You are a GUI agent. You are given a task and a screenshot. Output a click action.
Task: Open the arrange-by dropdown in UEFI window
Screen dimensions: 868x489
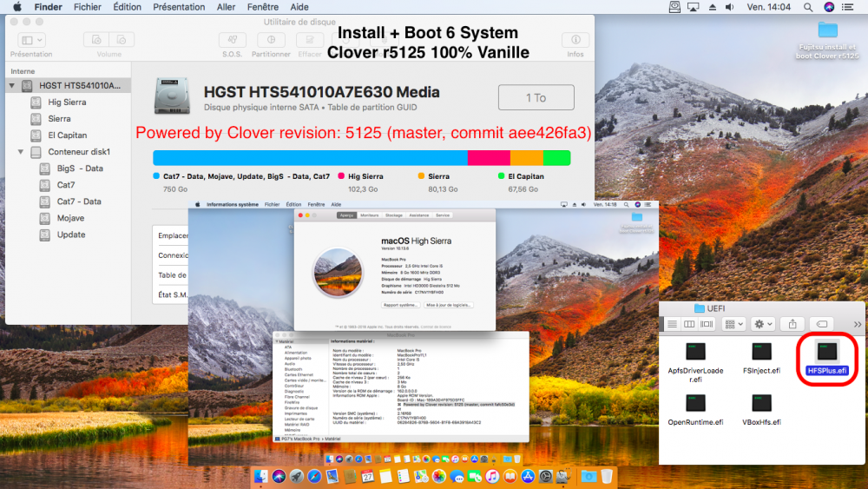tap(734, 324)
